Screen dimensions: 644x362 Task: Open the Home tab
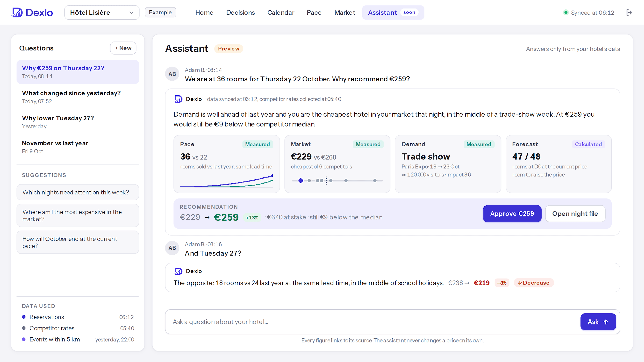tap(204, 13)
